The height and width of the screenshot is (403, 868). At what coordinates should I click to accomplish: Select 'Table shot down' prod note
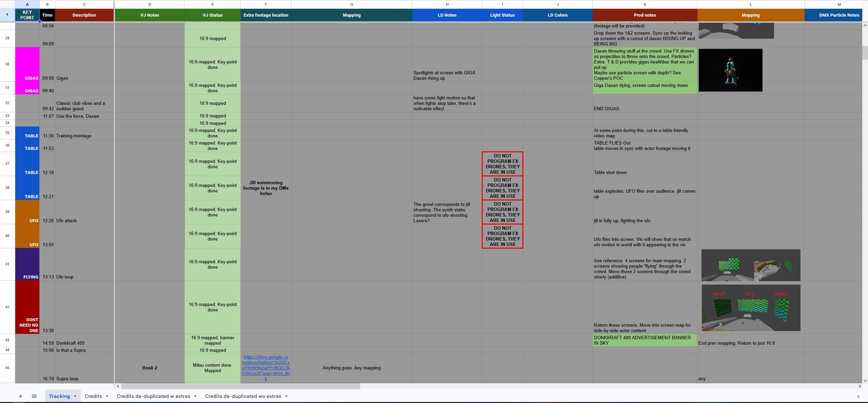(645, 164)
